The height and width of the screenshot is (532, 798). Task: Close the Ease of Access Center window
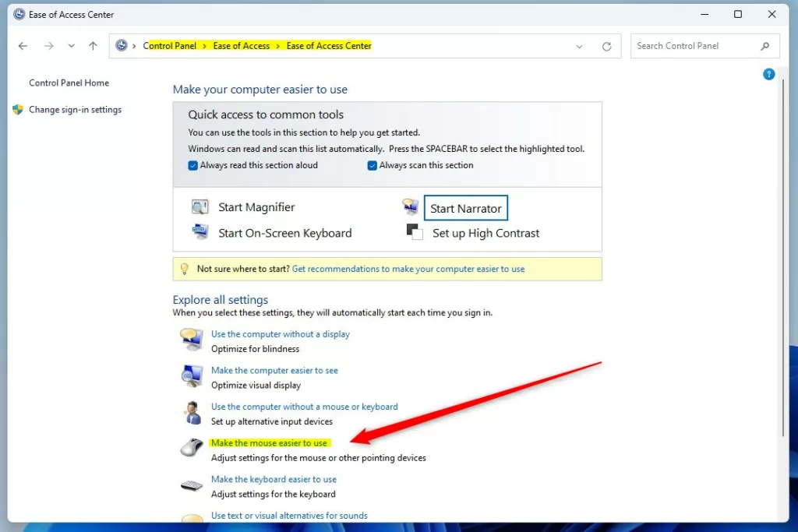[x=772, y=14]
